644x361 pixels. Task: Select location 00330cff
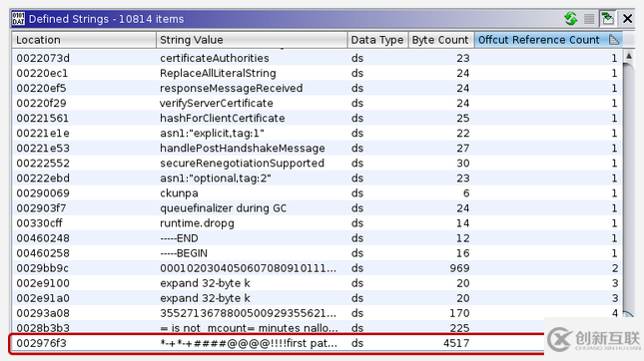39,223
